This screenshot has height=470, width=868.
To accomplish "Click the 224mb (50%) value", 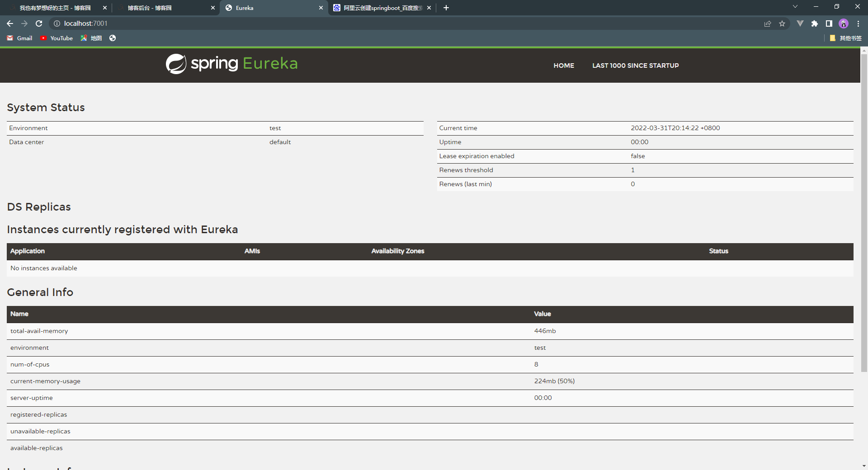I will pyautogui.click(x=555, y=381).
